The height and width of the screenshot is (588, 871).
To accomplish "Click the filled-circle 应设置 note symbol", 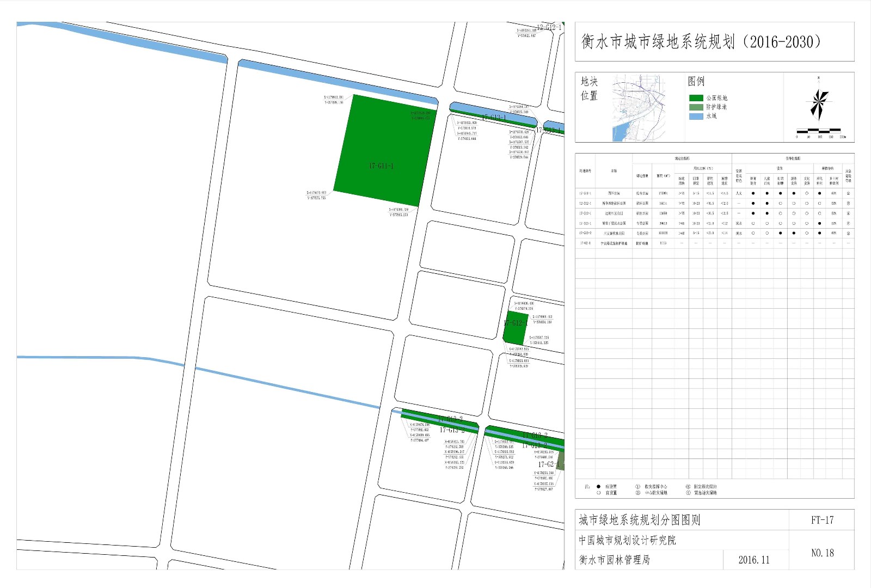I will pyautogui.click(x=598, y=487).
